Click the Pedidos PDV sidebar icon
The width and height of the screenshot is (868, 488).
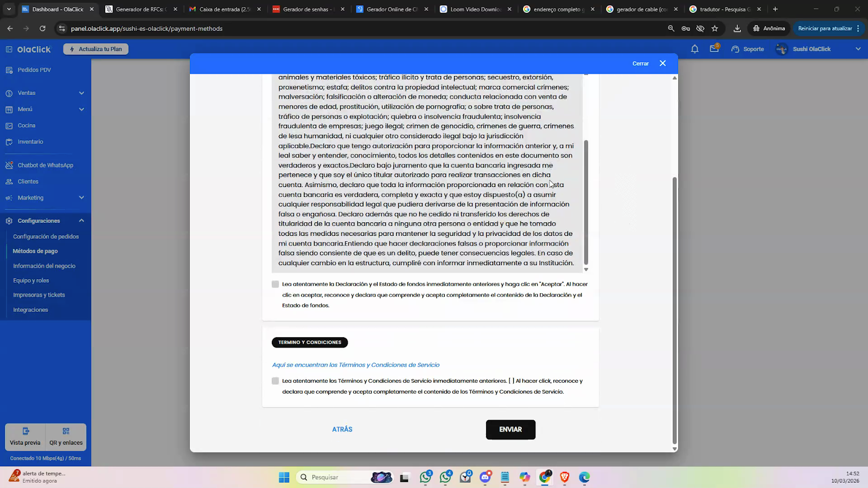9,70
